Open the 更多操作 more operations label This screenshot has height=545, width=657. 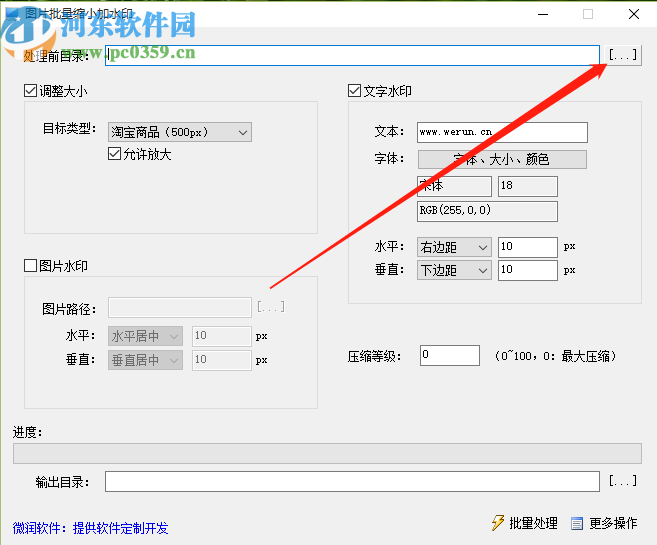[613, 523]
